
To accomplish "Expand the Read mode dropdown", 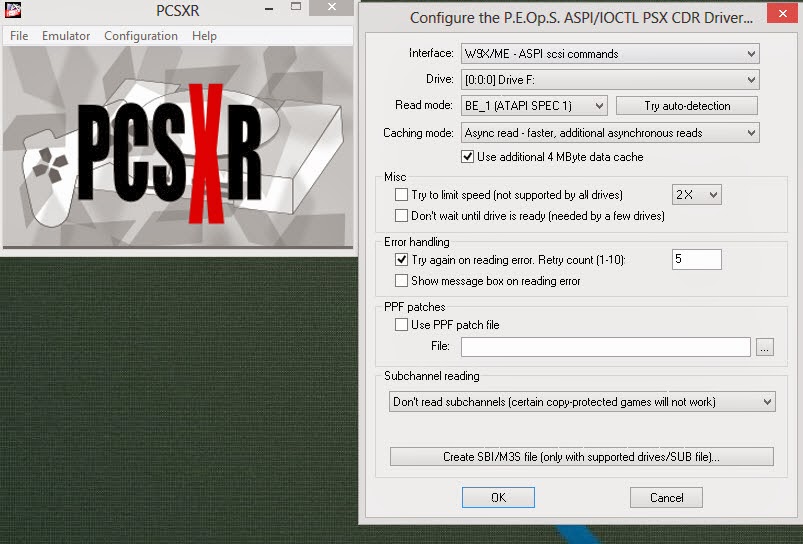I will (x=534, y=106).
